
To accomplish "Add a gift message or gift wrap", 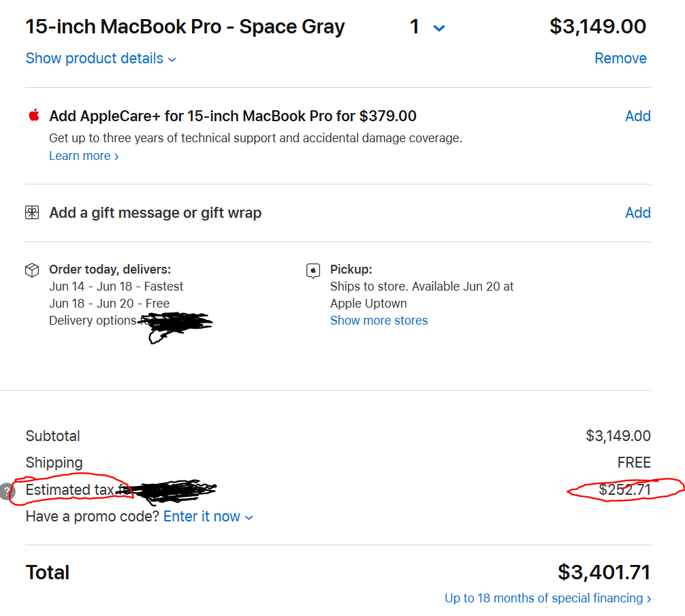I will [x=637, y=213].
